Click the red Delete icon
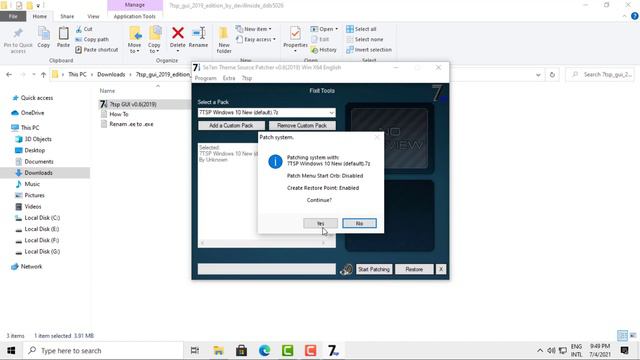 tap(178, 33)
